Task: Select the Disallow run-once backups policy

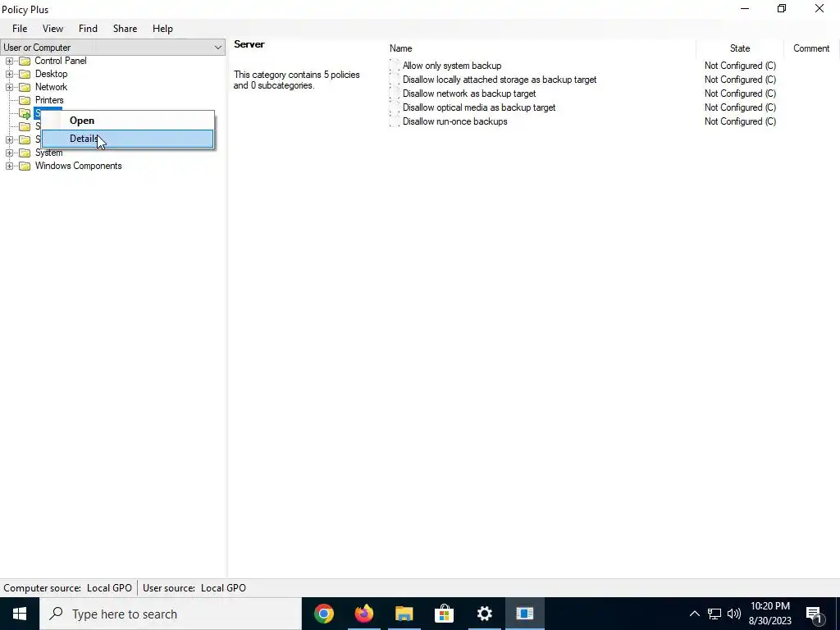Action: click(x=454, y=121)
